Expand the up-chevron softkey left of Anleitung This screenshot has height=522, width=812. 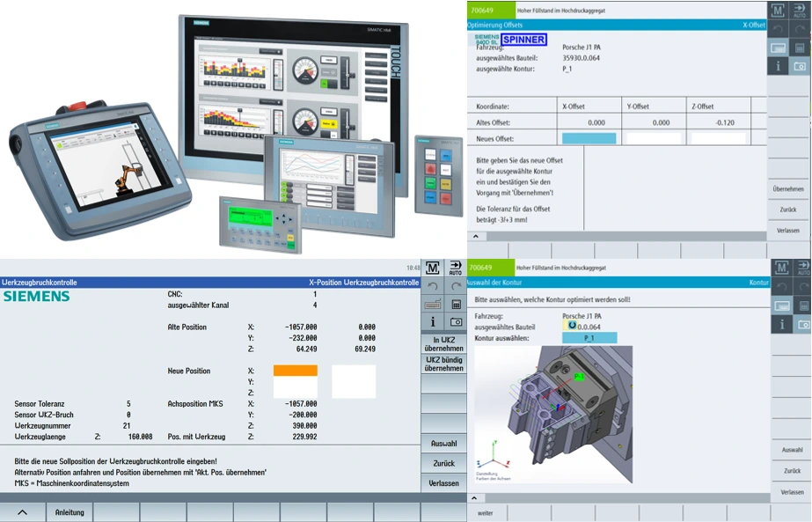pyautogui.click(x=23, y=512)
